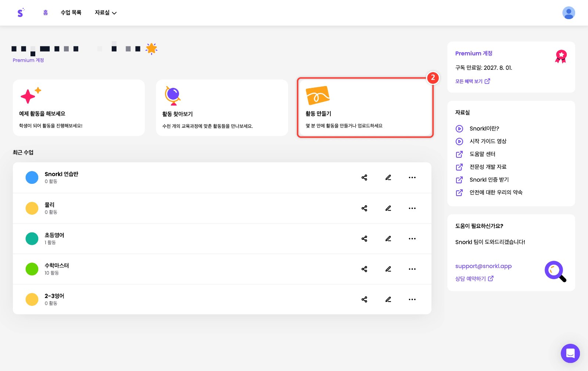Open the 2-3영어 class row title
The image size is (588, 371).
pyautogui.click(x=54, y=296)
